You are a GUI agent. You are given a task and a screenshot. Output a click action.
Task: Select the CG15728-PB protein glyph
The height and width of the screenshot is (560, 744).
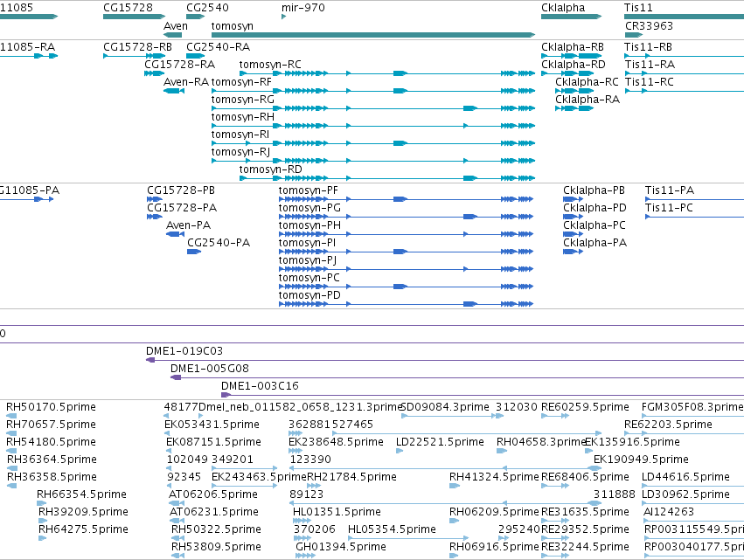(155, 199)
